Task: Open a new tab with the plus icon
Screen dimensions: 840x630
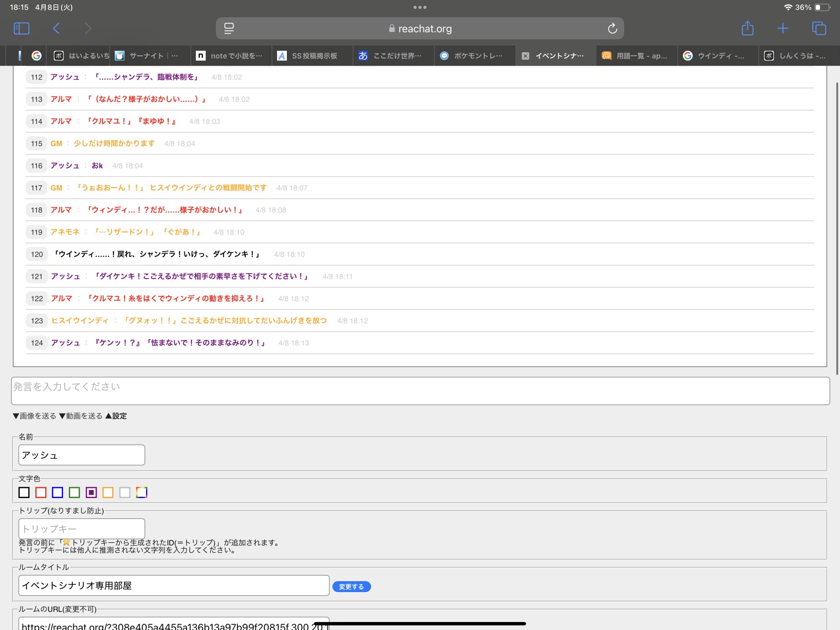Action: [782, 29]
